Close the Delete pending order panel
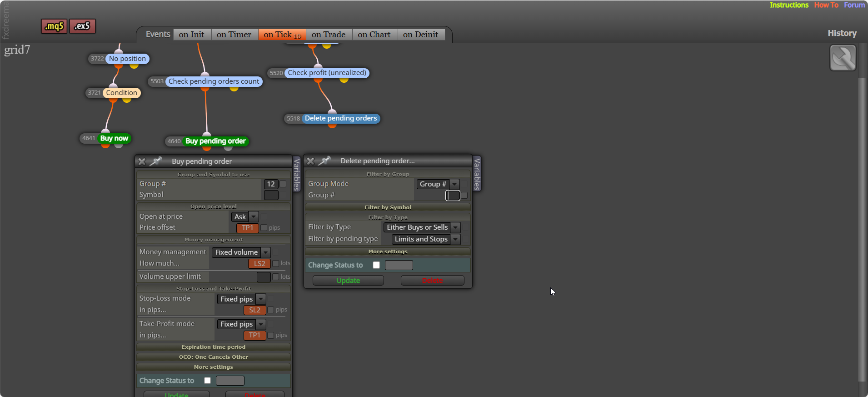The width and height of the screenshot is (868, 397). click(310, 161)
